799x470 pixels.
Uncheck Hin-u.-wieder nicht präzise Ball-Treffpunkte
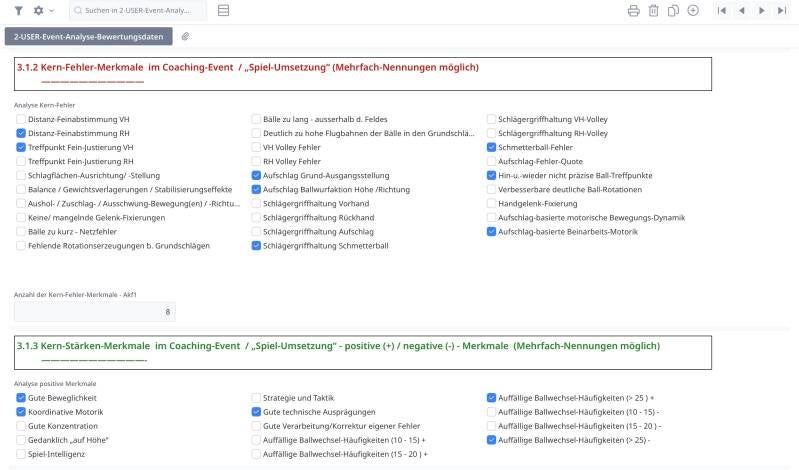click(491, 175)
